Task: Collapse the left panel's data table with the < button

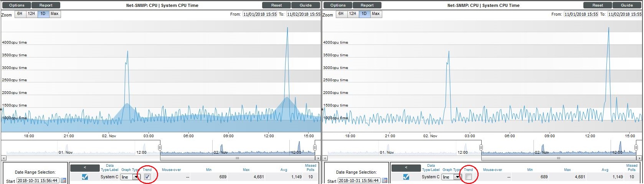Action: point(85,168)
